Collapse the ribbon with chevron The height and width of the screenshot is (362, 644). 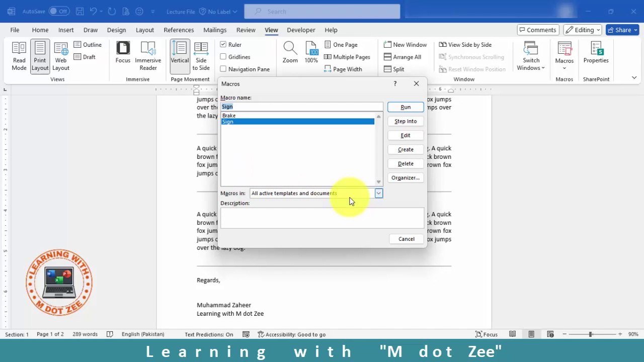pos(634,77)
